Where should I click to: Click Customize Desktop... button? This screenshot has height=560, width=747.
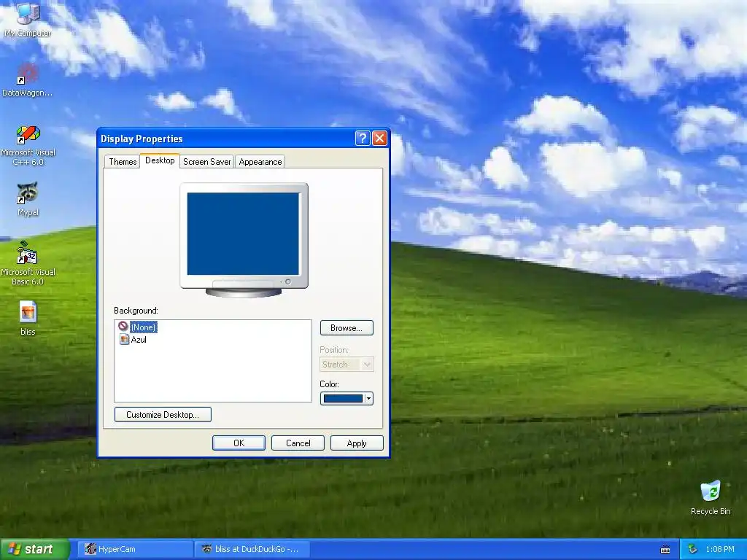click(x=163, y=414)
